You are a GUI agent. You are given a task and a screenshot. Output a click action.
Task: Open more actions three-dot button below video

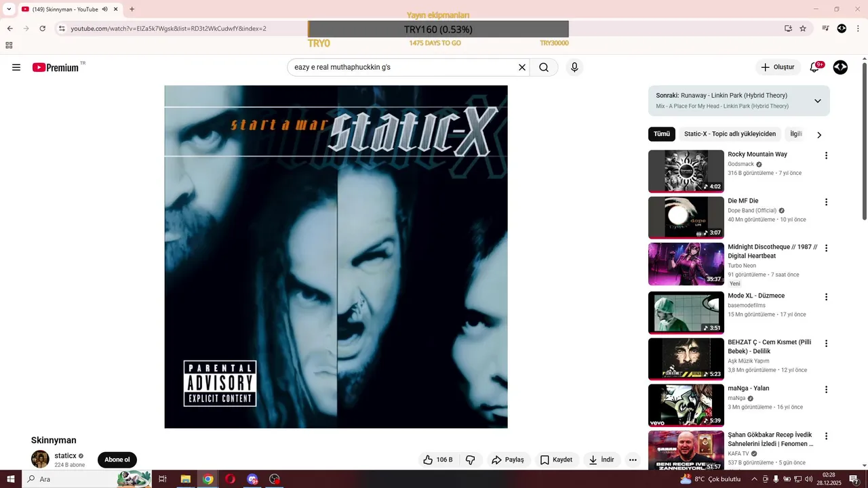tap(633, 460)
